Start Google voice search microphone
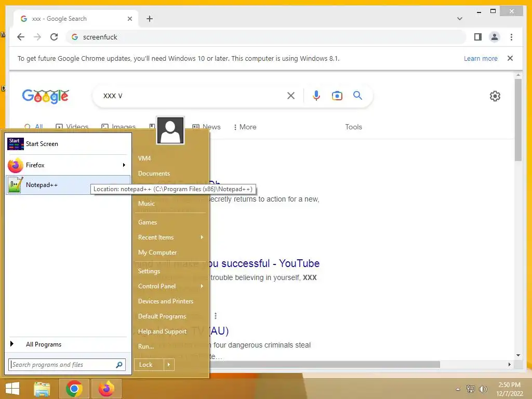The width and height of the screenshot is (532, 399). (x=316, y=96)
